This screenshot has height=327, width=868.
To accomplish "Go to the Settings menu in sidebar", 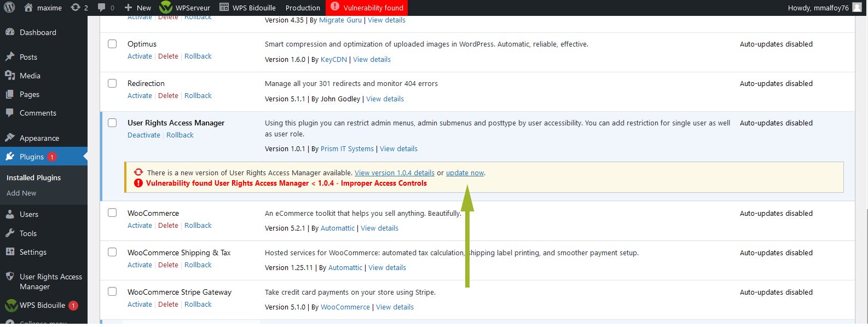I will tap(33, 252).
